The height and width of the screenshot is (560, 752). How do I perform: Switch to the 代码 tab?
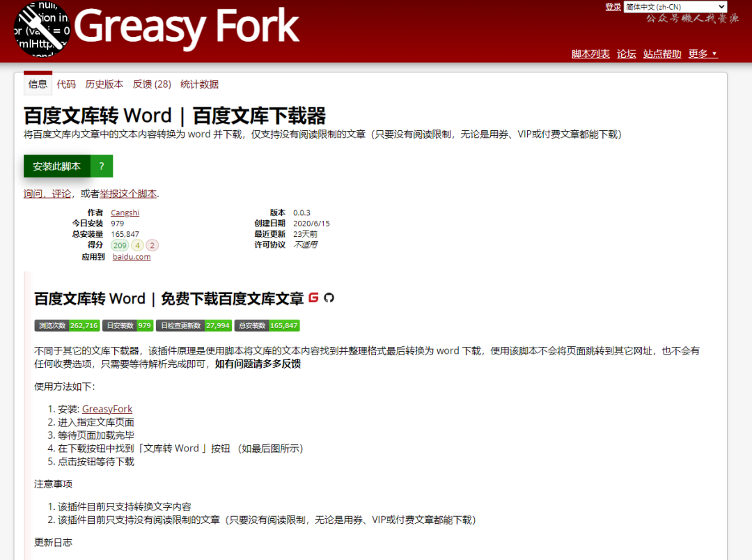pyautogui.click(x=66, y=84)
